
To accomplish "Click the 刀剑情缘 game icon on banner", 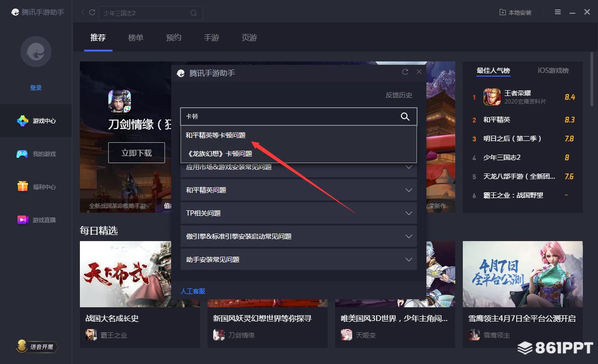I will pos(120,101).
